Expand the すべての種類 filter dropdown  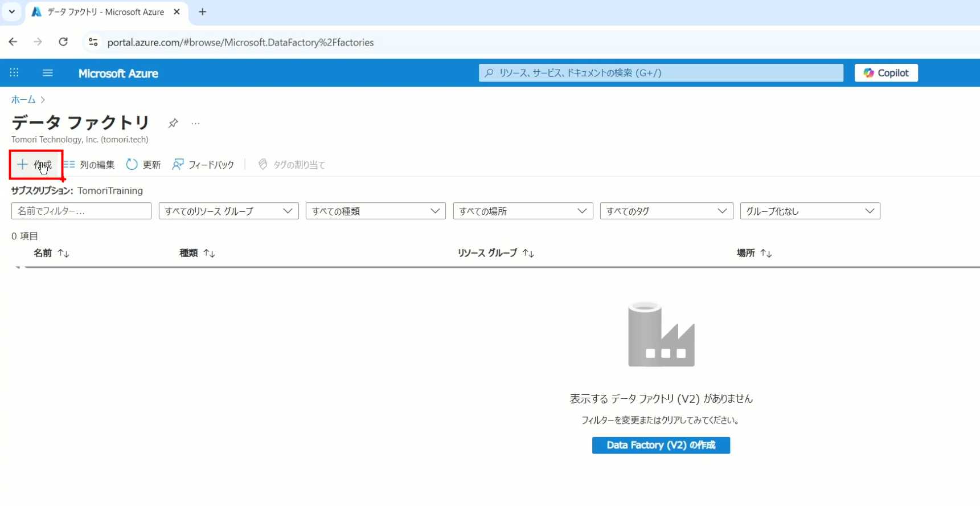(375, 211)
